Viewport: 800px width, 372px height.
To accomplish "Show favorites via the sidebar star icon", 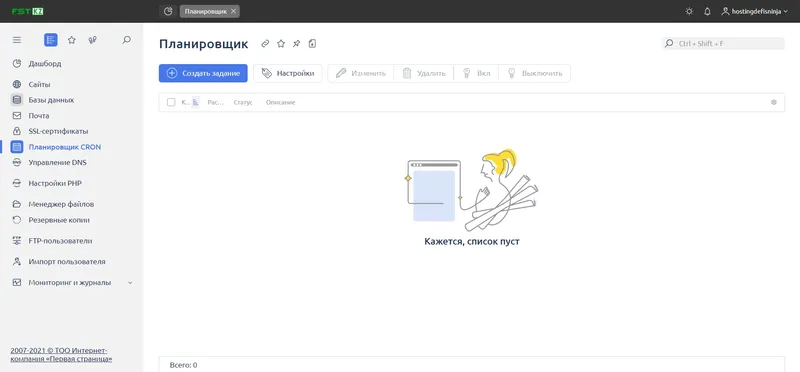I will [x=72, y=40].
